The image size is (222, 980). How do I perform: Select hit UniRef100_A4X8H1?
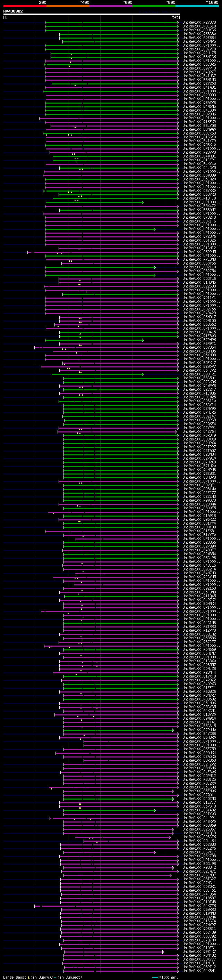coord(199,971)
